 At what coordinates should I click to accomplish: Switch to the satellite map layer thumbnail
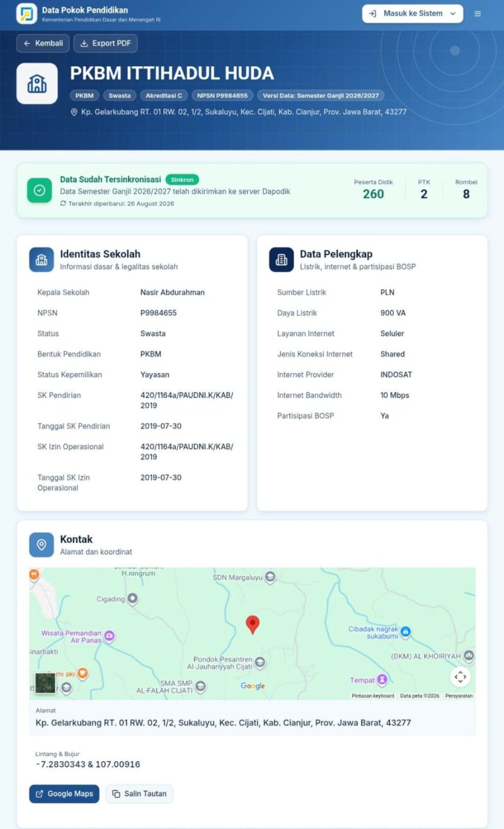45,683
